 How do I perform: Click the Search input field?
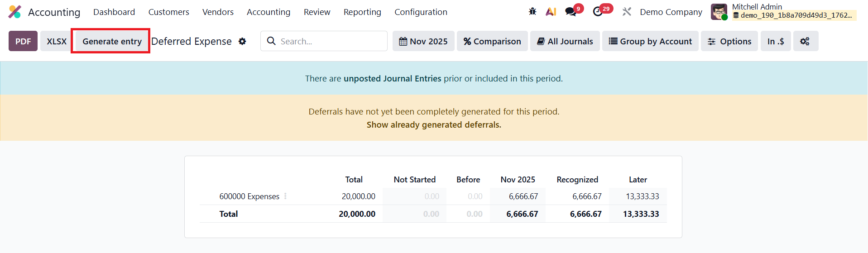coord(331,41)
